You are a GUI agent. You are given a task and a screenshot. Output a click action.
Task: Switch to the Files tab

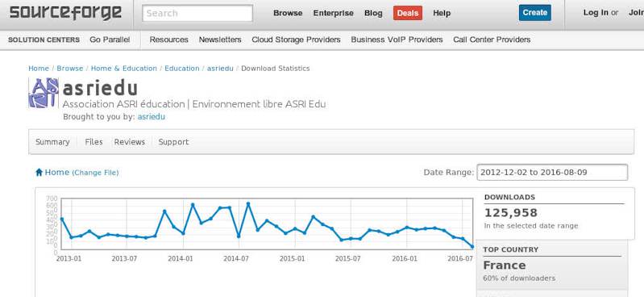pyautogui.click(x=93, y=142)
